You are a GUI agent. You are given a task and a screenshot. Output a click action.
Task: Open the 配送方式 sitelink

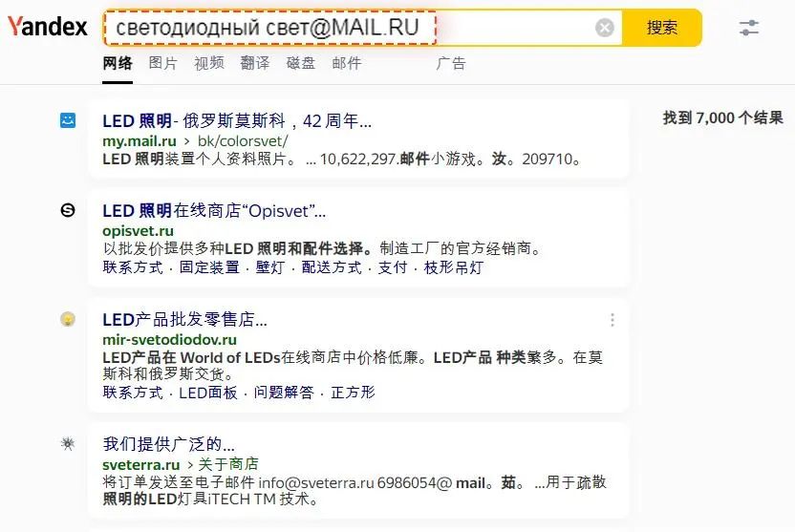(332, 267)
